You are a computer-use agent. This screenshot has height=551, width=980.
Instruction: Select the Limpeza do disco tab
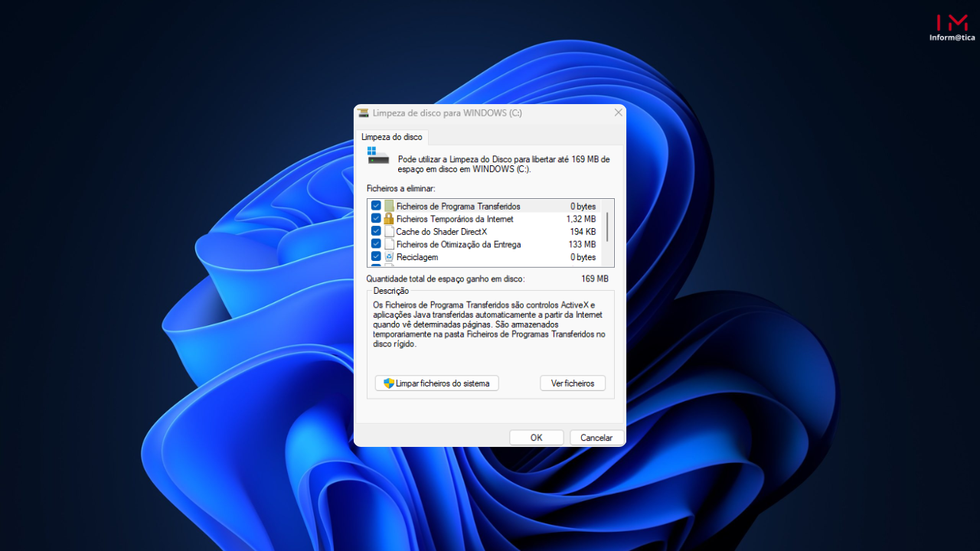(x=392, y=137)
